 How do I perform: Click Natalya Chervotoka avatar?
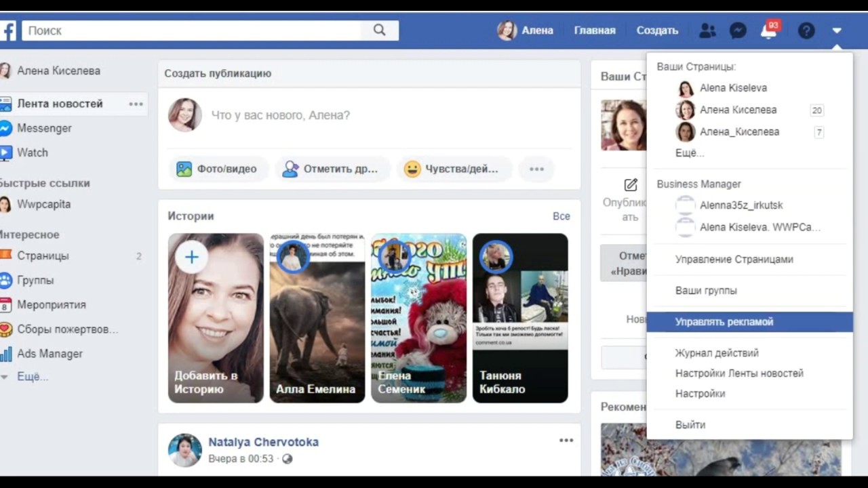click(x=185, y=451)
